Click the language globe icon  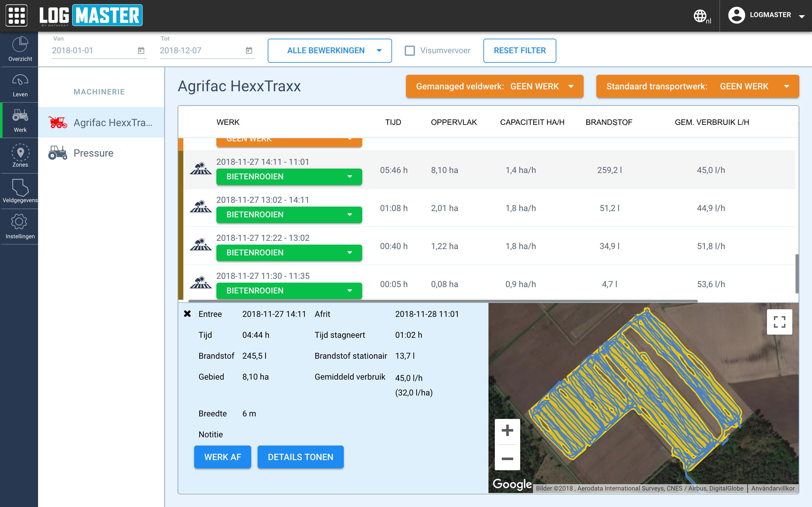point(700,16)
